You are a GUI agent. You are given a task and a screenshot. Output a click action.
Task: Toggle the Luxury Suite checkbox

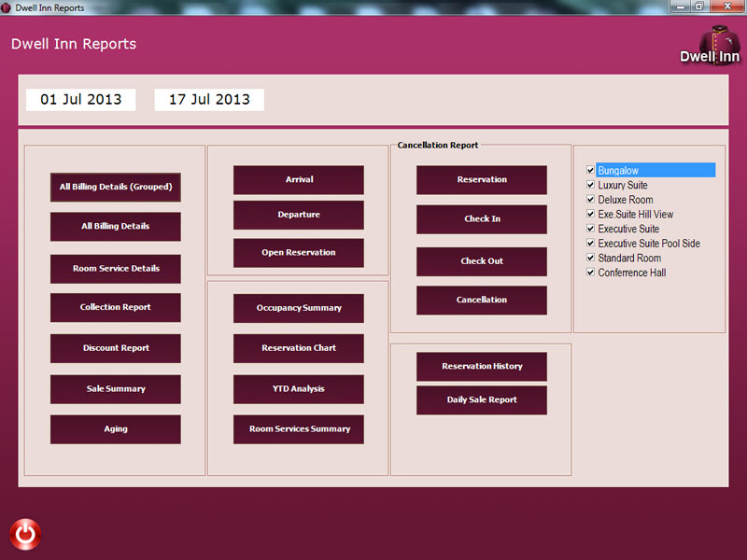(x=590, y=185)
